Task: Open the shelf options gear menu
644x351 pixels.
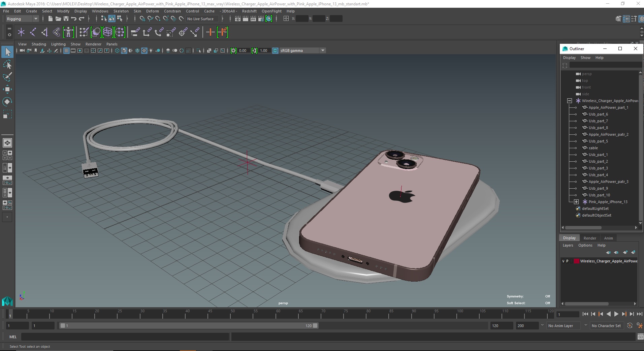Action: (9, 34)
